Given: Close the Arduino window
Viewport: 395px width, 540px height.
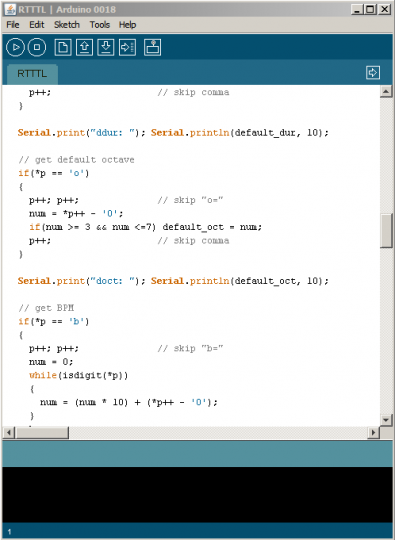Looking at the screenshot, I should [384, 9].
